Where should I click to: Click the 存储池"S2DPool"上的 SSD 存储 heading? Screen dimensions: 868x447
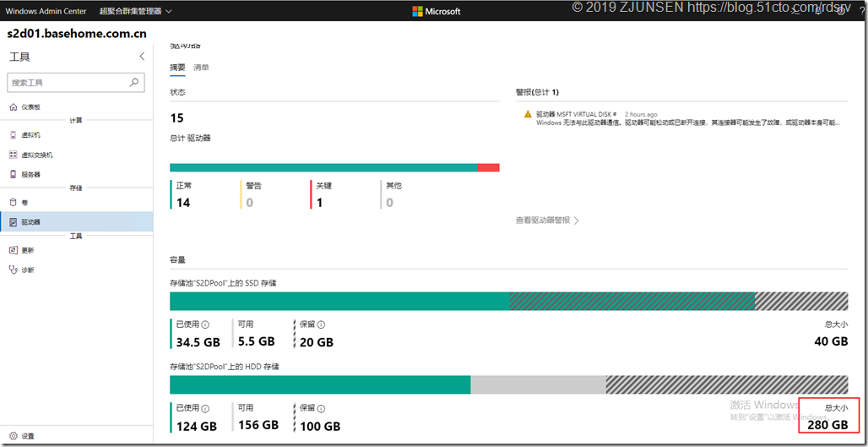[x=223, y=283]
